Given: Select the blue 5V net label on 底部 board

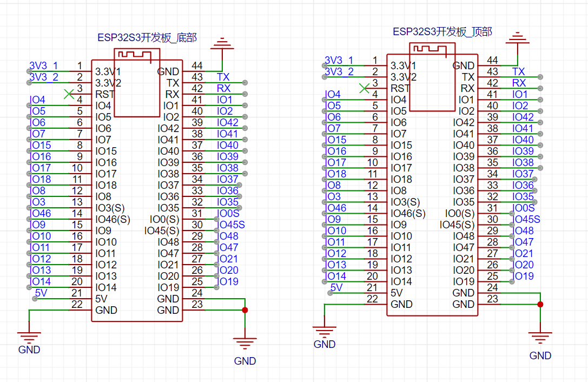Looking at the screenshot, I should tap(41, 293).
